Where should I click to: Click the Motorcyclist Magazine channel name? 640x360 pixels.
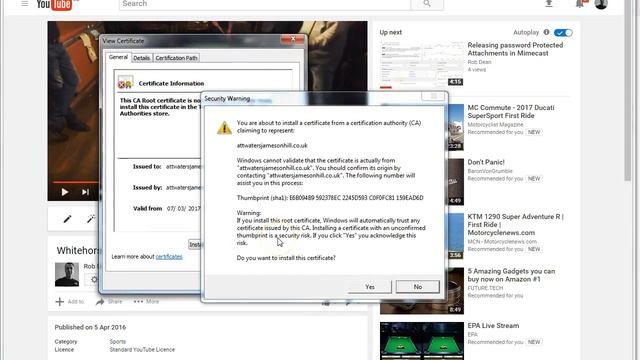pyautogui.click(x=495, y=124)
